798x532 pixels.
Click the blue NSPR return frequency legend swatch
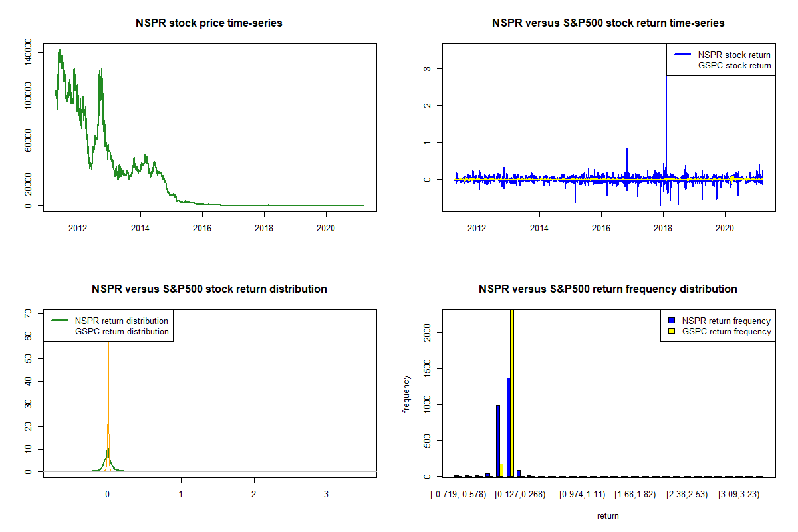pos(672,321)
